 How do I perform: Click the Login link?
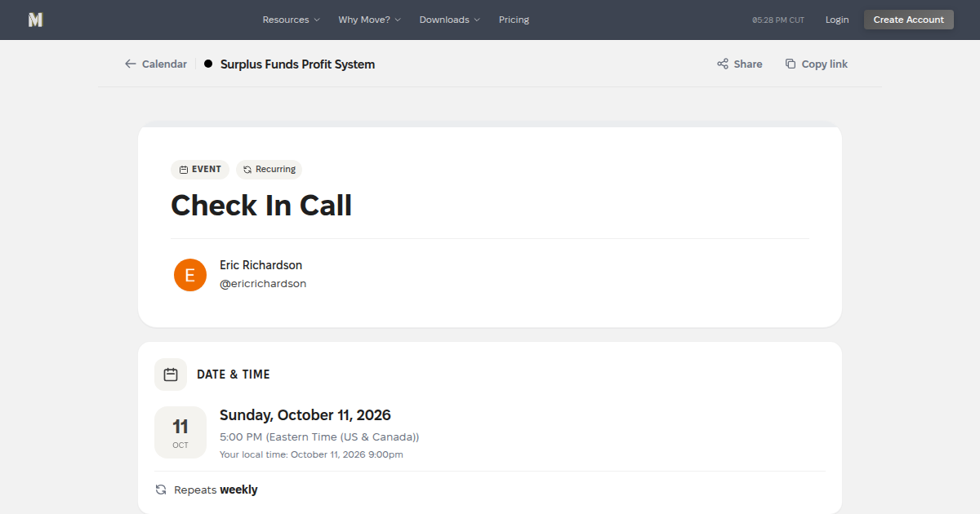click(837, 20)
